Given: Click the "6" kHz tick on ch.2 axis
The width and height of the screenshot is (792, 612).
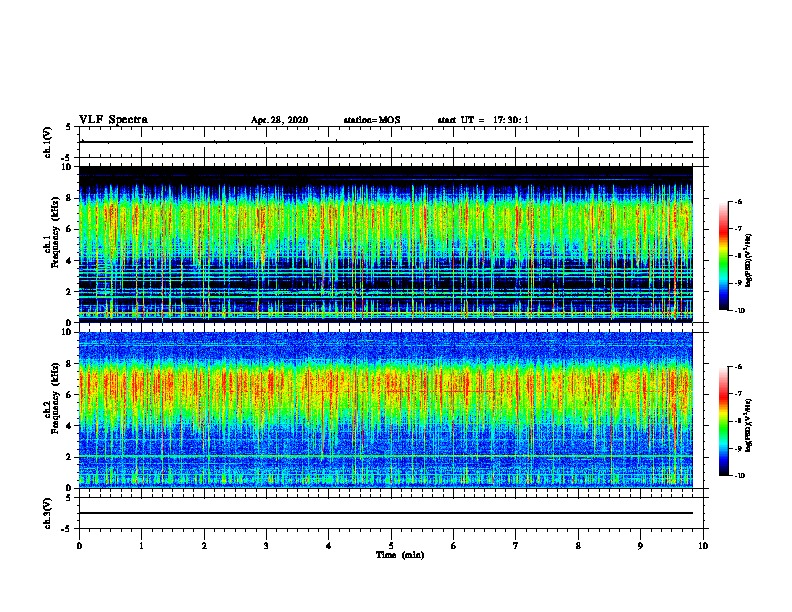Looking at the screenshot, I should (70, 395).
